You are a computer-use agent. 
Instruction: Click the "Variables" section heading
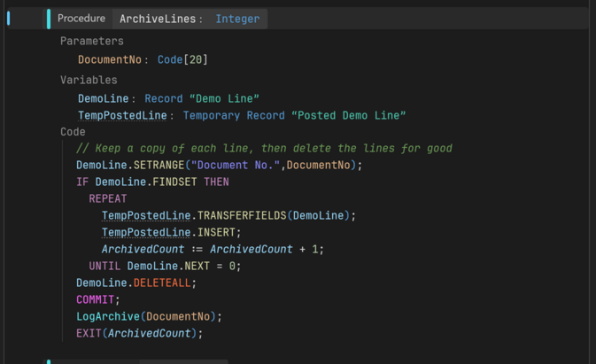click(x=89, y=80)
